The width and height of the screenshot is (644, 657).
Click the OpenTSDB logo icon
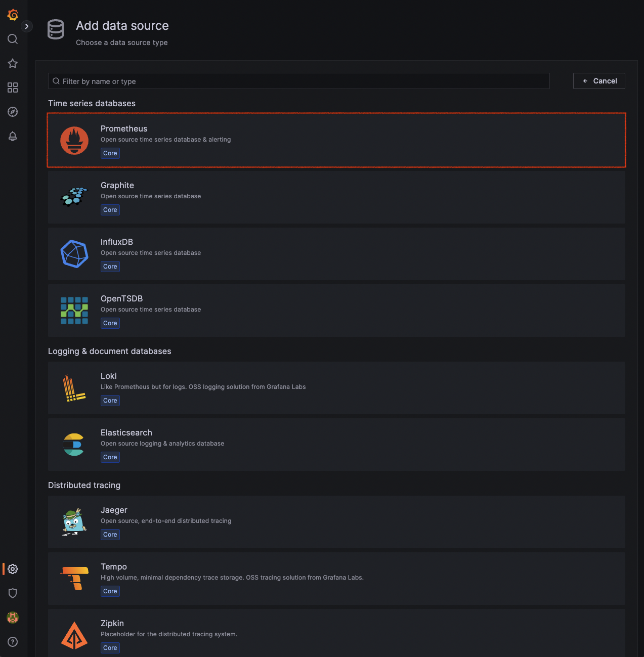pos(74,310)
